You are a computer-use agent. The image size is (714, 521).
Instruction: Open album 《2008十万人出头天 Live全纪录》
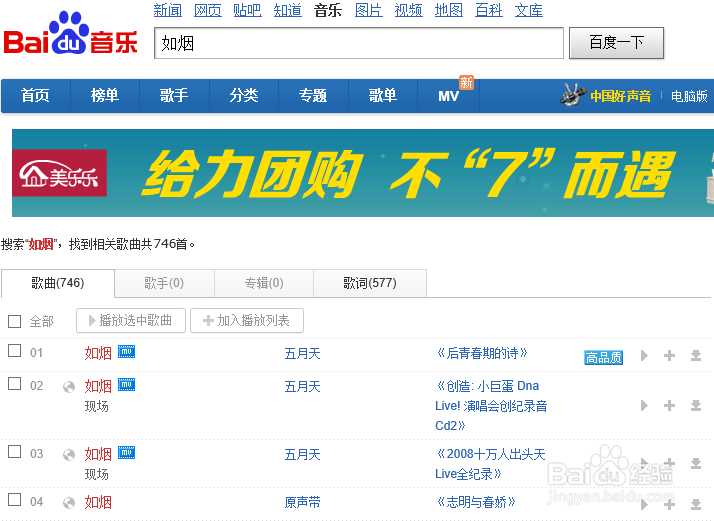(490, 464)
